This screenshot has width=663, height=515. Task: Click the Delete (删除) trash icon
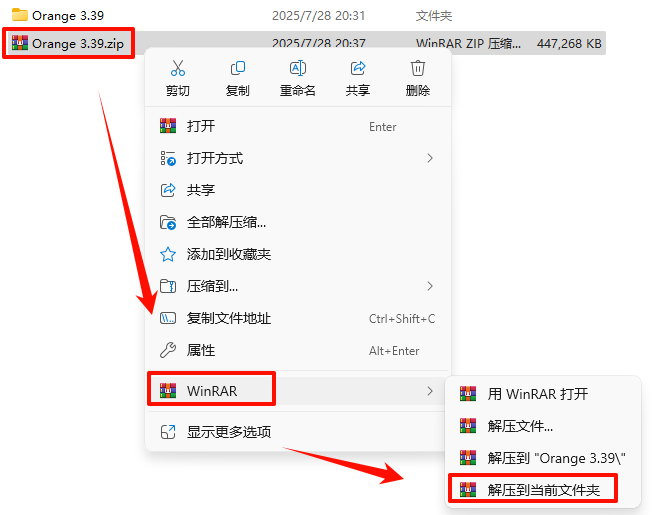pos(418,68)
